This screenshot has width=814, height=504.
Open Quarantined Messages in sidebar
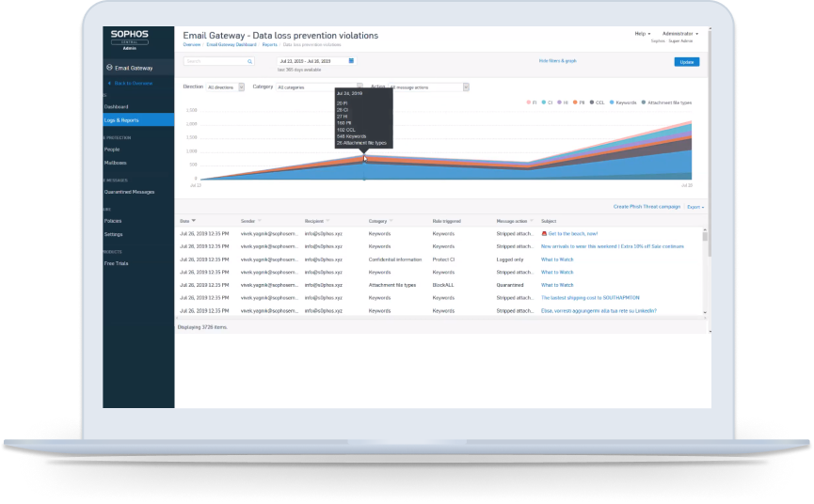coord(129,192)
